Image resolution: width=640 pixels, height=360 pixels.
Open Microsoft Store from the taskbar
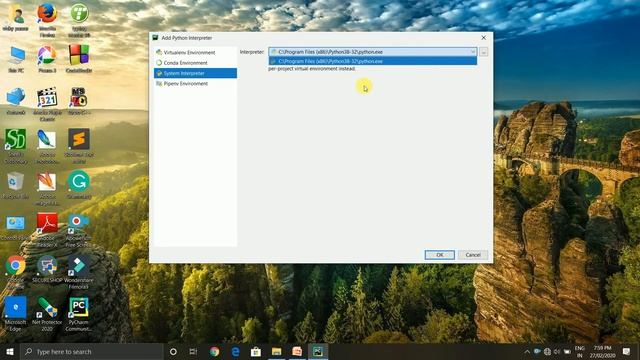[x=256, y=351]
